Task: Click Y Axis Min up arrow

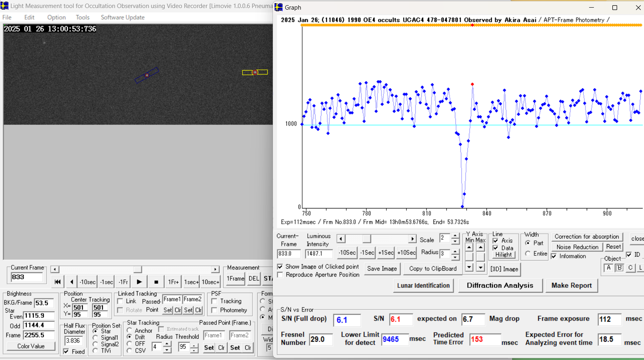Action: [469, 247]
